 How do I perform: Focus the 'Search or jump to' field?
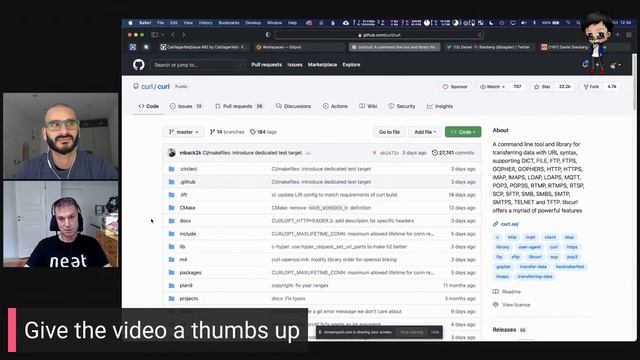tap(197, 65)
